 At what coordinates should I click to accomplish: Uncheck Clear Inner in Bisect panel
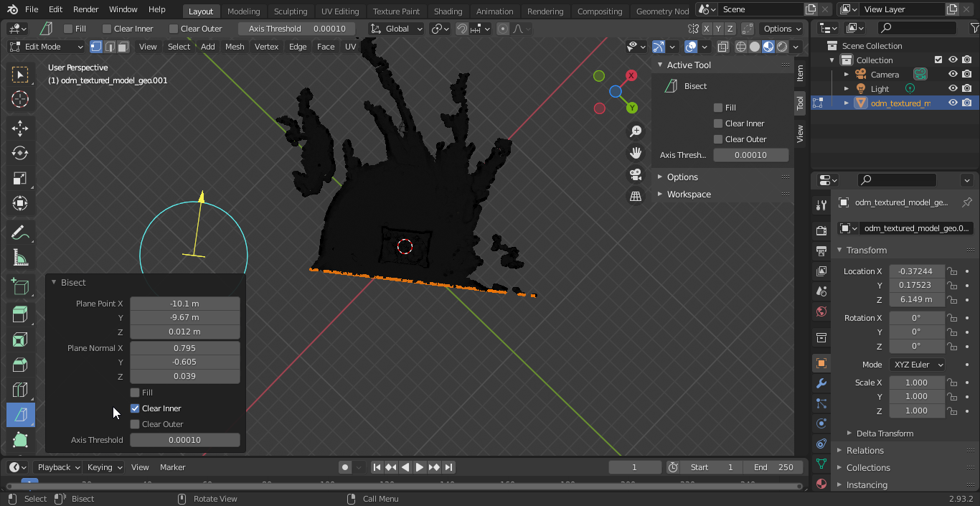135,408
